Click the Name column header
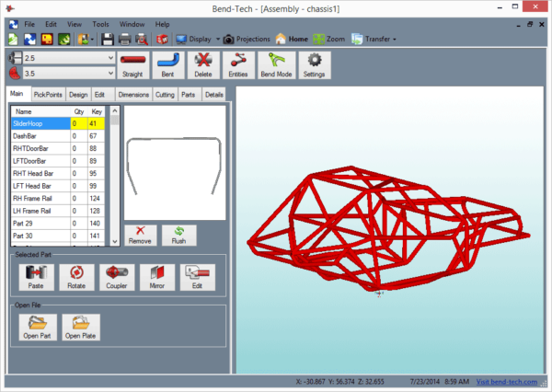 coord(40,111)
